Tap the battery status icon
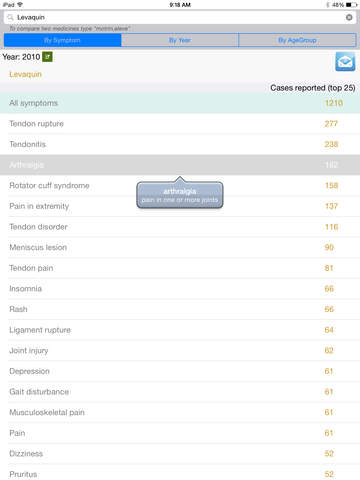 click(x=351, y=5)
